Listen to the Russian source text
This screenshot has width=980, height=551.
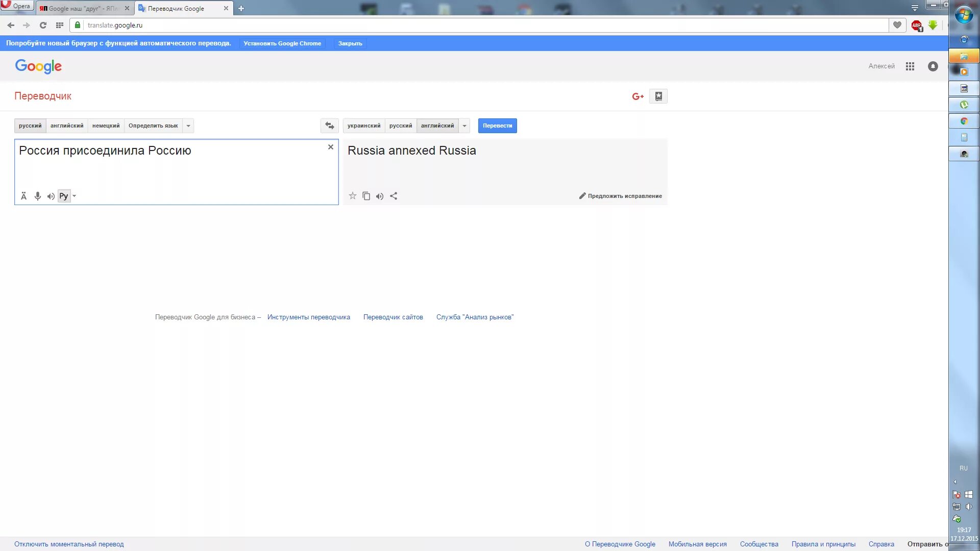tap(51, 196)
